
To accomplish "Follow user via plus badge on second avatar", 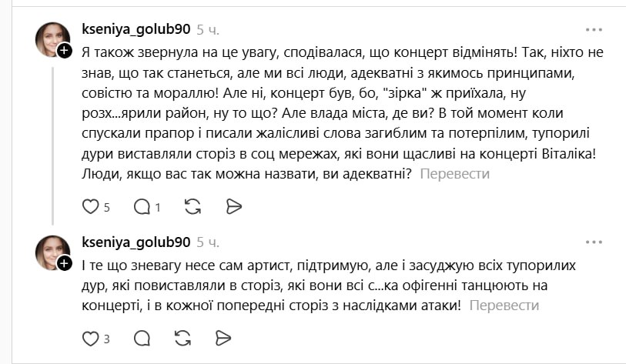I will [x=65, y=264].
